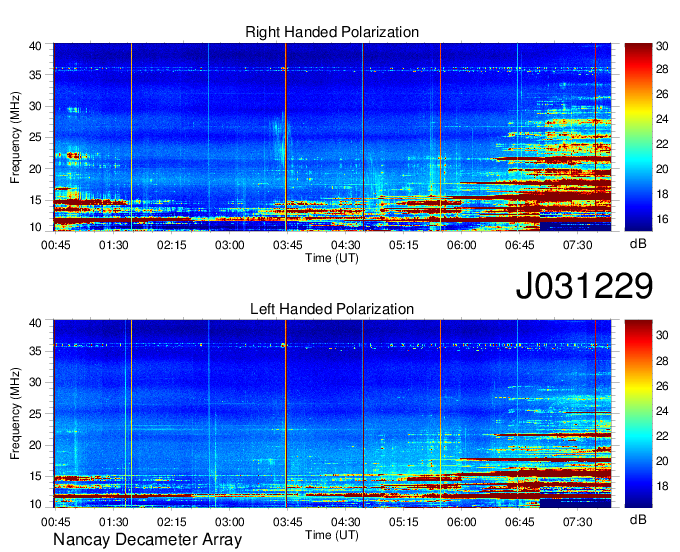Click the 04:30 time tick of the left-handed plot

(346, 522)
